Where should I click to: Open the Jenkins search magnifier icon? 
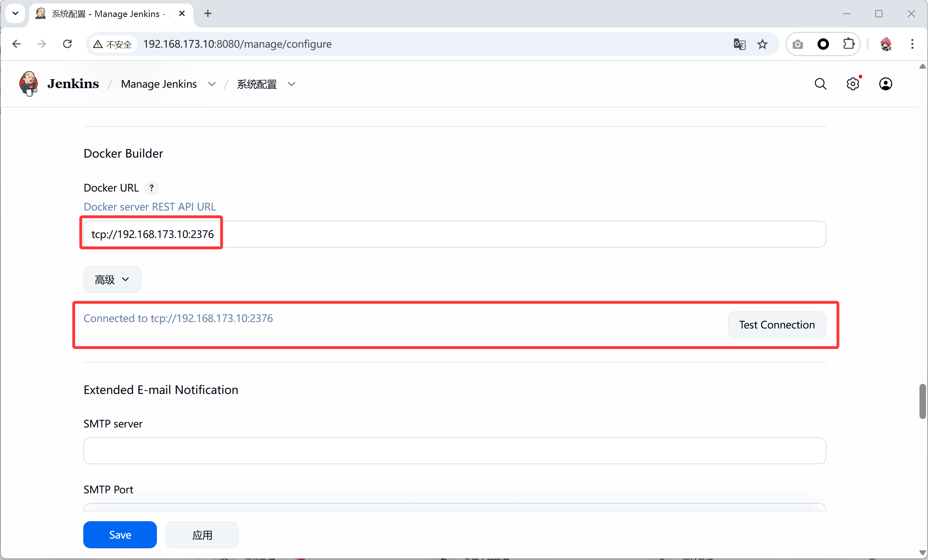coord(820,84)
